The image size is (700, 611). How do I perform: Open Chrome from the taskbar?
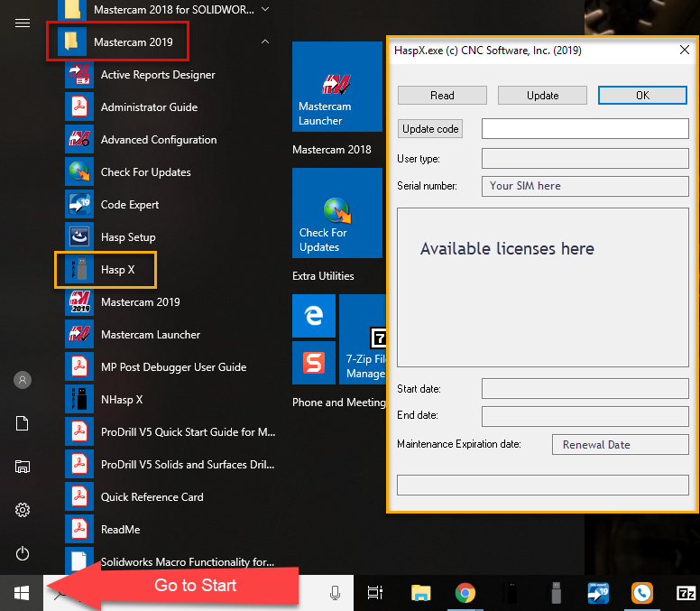point(465,593)
